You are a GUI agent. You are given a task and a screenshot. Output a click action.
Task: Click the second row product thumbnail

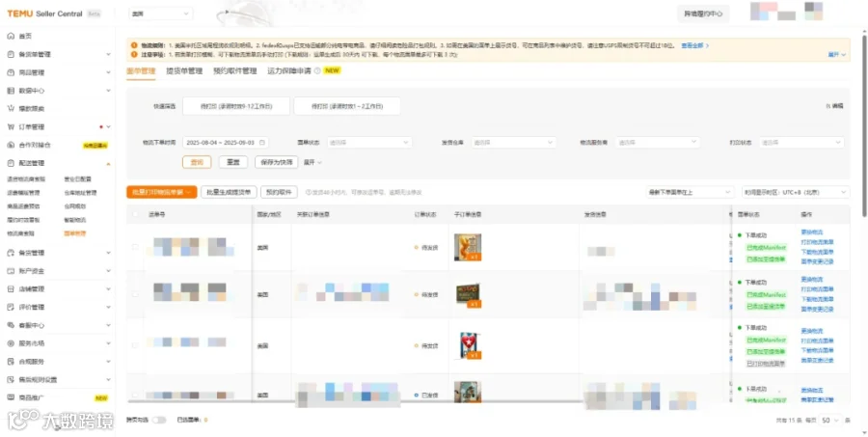coord(469,294)
